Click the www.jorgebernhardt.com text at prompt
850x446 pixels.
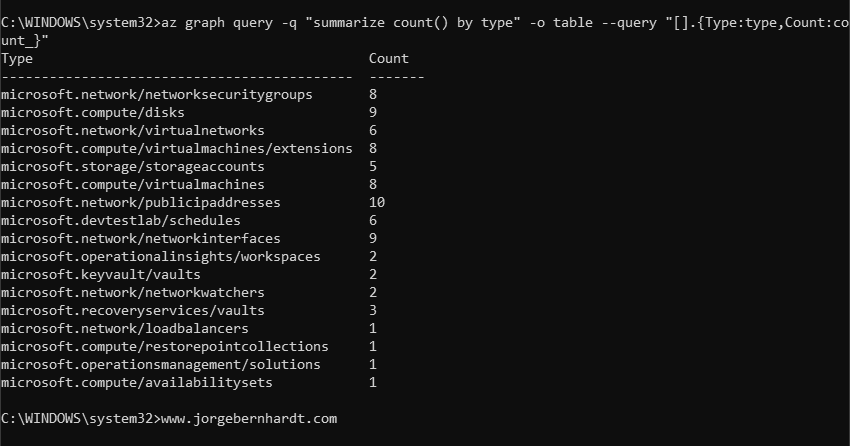[x=248, y=419]
